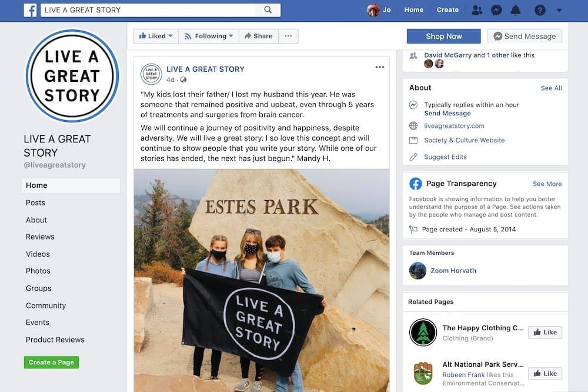Open the Community sidebar tab
This screenshot has height=392, width=588.
[x=46, y=305]
